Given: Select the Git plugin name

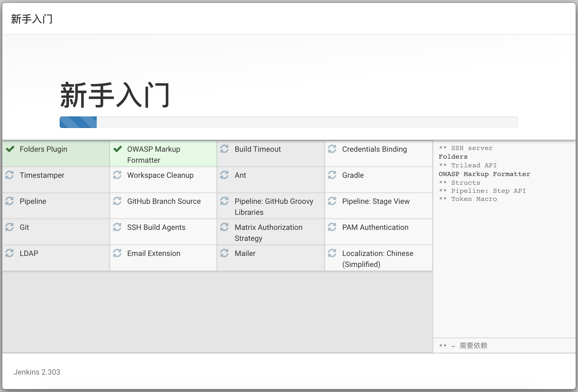Looking at the screenshot, I should [24, 227].
